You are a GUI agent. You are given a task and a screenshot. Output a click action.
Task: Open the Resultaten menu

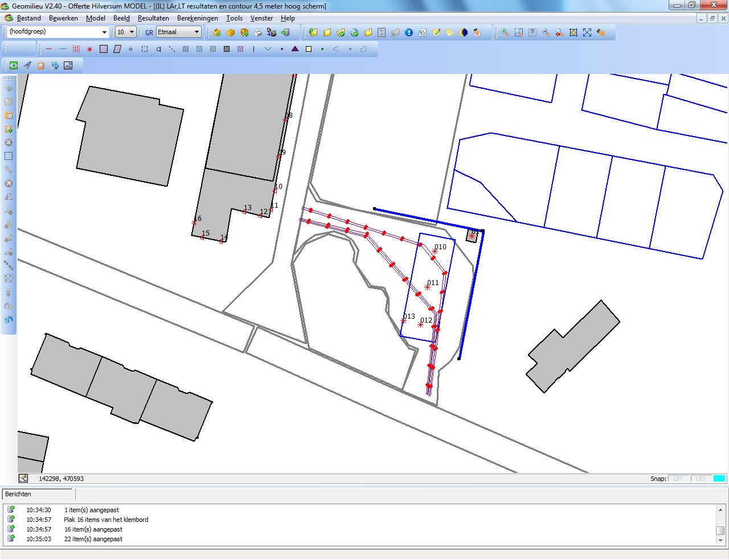(153, 18)
